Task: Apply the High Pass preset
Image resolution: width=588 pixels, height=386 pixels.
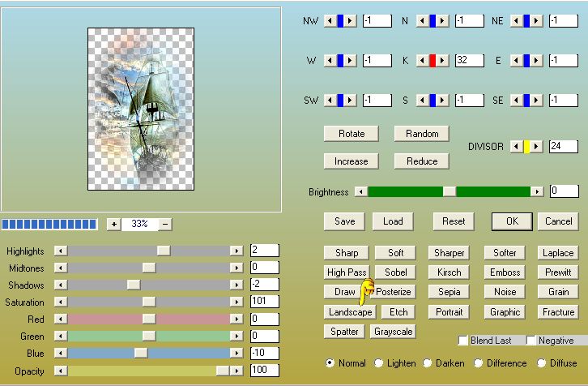Action: point(347,272)
